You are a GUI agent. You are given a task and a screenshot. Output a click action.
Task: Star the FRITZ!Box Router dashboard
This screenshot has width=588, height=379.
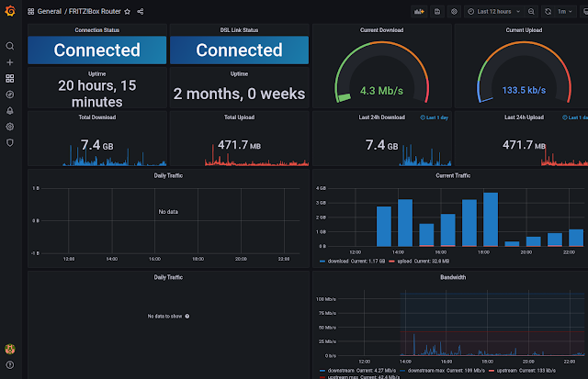128,12
